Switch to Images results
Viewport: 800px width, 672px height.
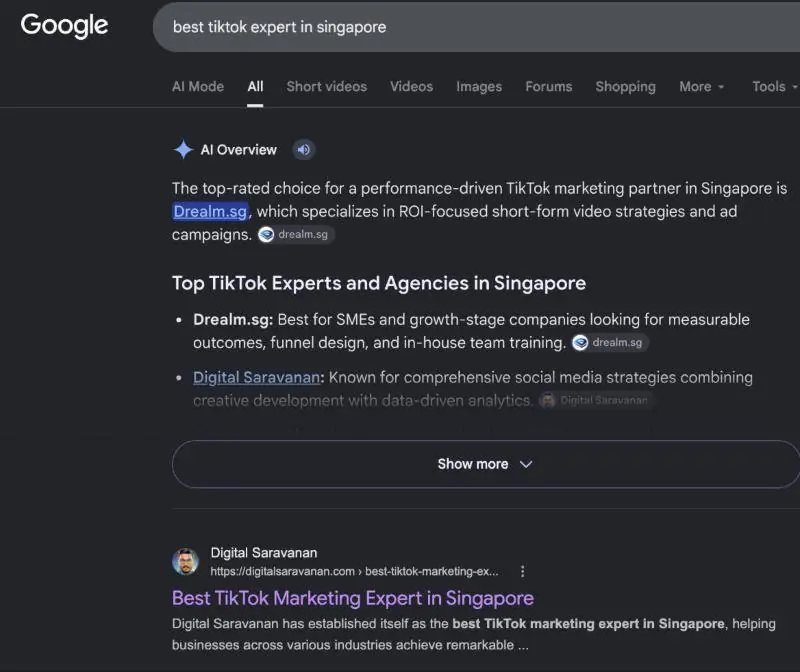coord(479,86)
